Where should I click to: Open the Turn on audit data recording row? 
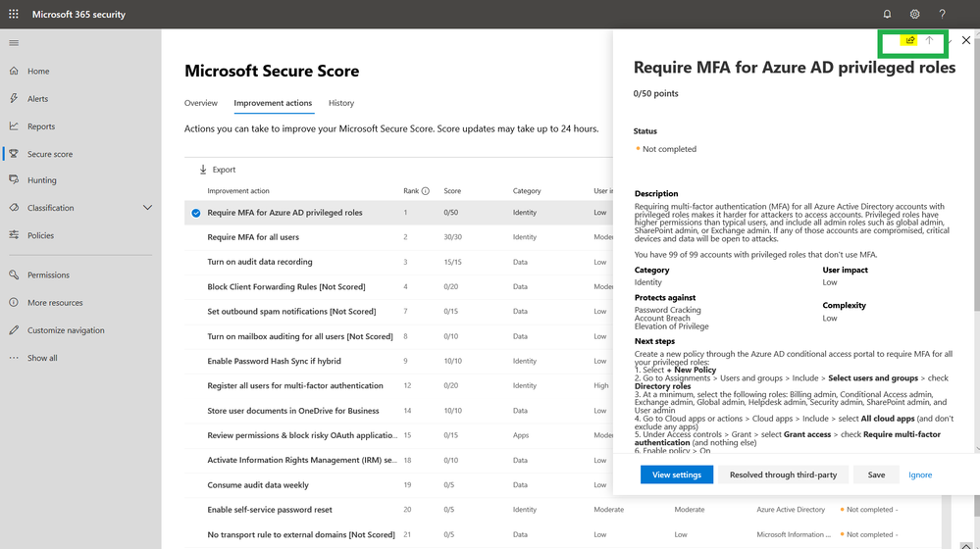tap(398, 263)
